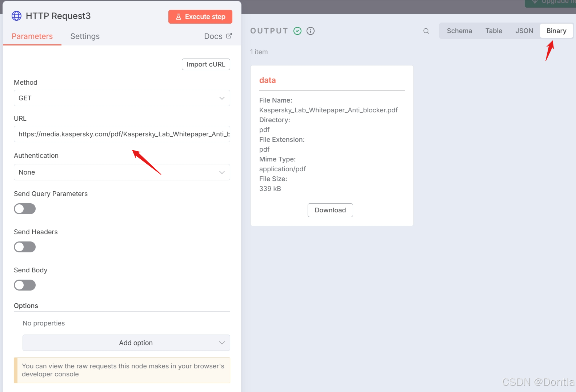Click the Upgrade button at top
Viewport: 576px width, 392px height.
pos(550,3)
